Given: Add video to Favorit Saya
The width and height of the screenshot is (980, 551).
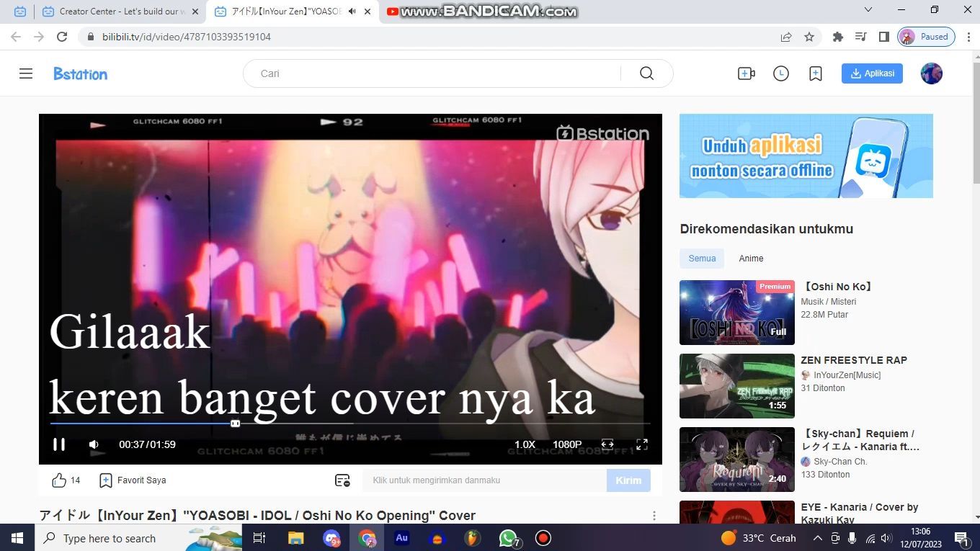Looking at the screenshot, I should tap(133, 480).
